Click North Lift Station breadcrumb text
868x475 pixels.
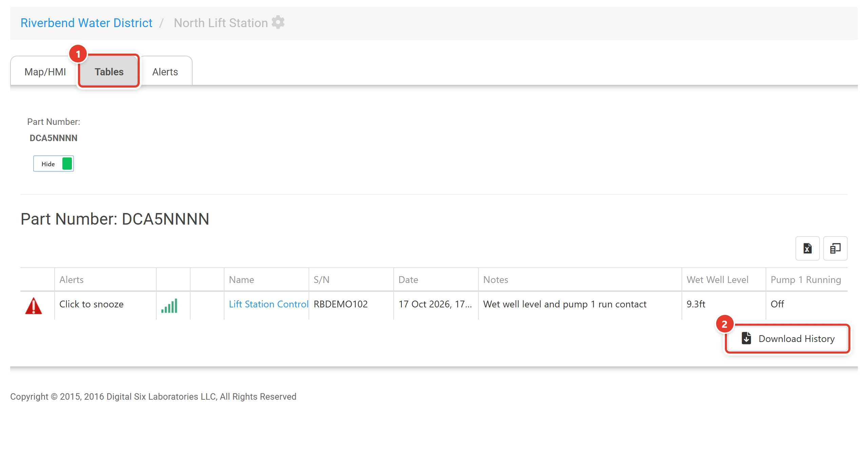pyautogui.click(x=221, y=23)
